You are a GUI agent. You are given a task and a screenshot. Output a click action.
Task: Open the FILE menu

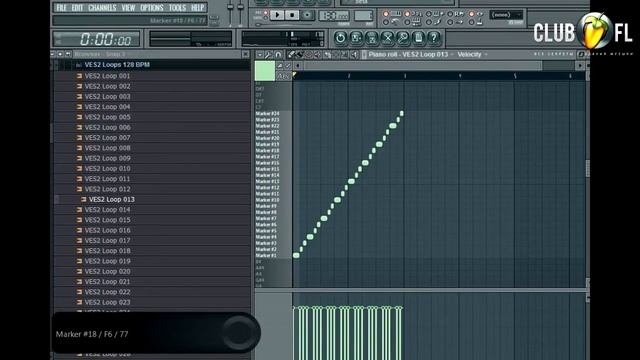pyautogui.click(x=61, y=8)
